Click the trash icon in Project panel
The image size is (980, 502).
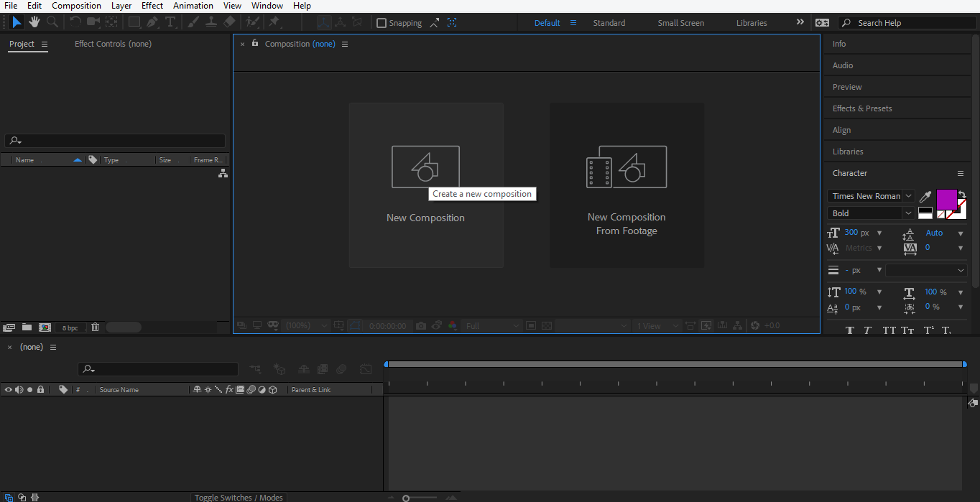pyautogui.click(x=95, y=327)
